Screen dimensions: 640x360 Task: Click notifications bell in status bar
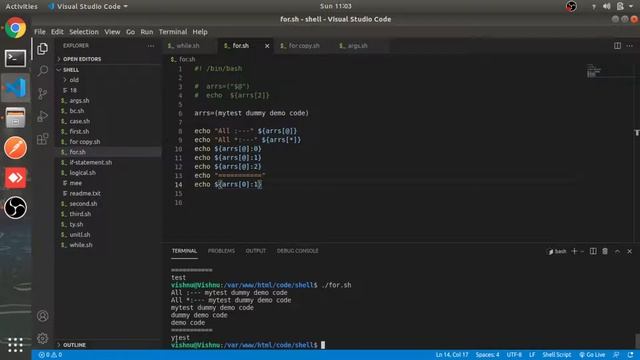(631, 355)
